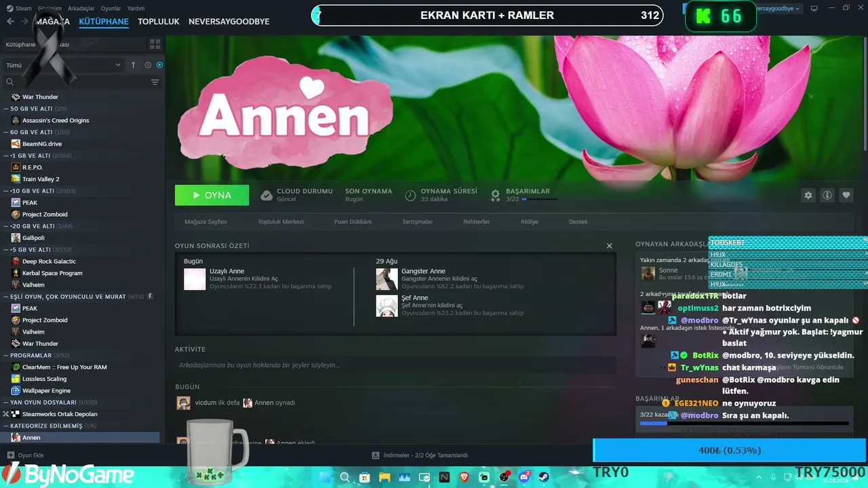Close the post-game summary panel
This screenshot has height=488, width=868.
[609, 245]
